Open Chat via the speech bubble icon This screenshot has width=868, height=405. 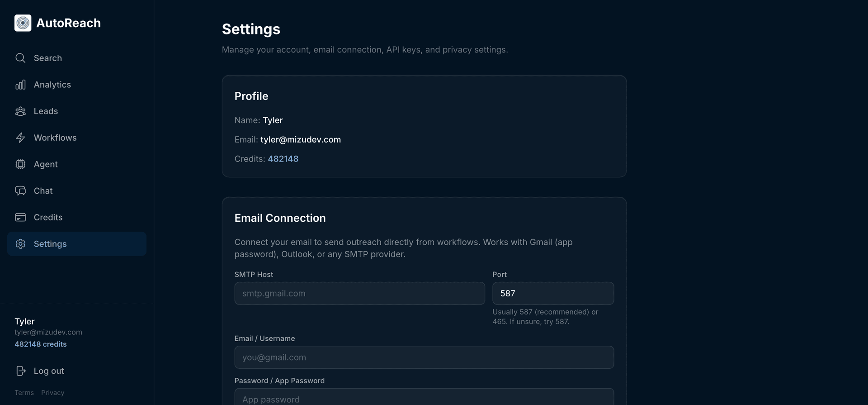click(x=20, y=191)
